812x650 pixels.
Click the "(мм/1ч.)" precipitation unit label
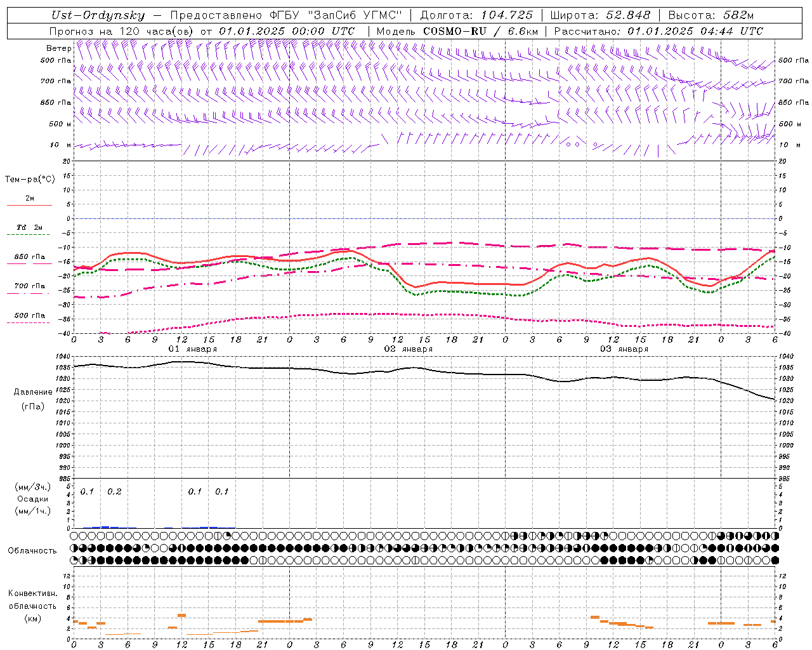tap(32, 511)
